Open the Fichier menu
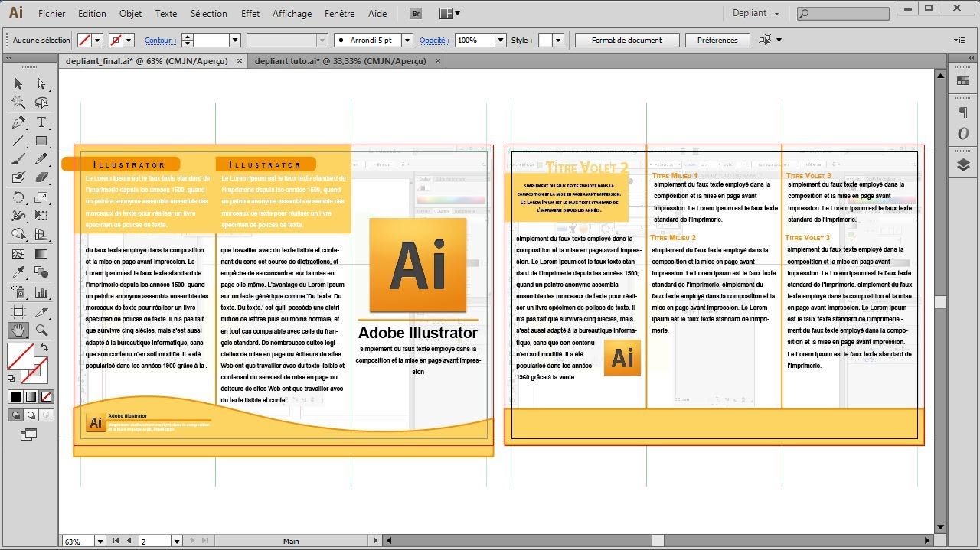980x550 pixels. tap(51, 13)
